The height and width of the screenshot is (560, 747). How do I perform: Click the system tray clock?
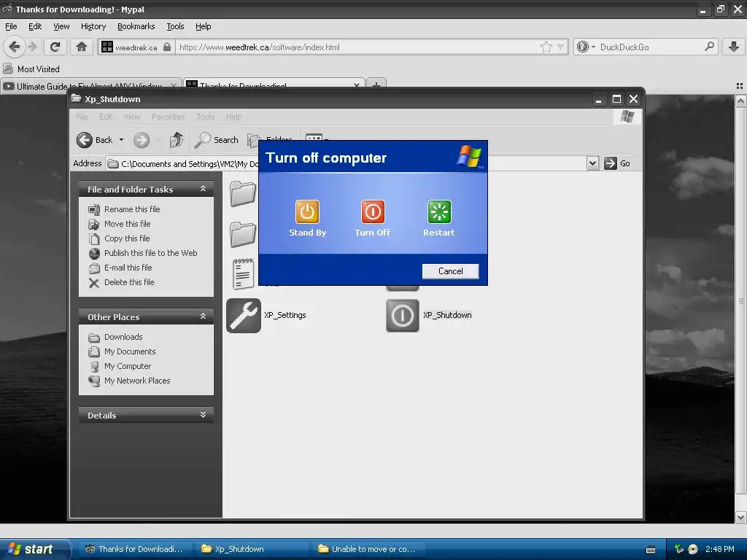(719, 549)
